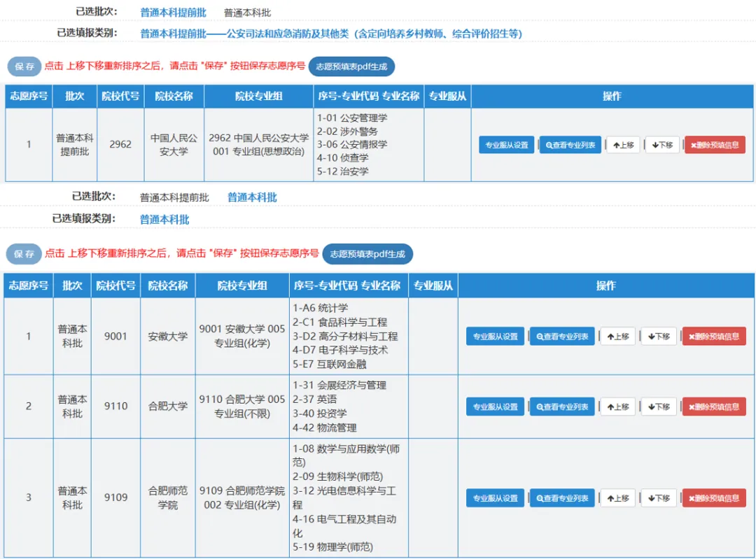This screenshot has width=756, height=559.
Task: Move 安徽大学 entry up with 上移
Action: [618, 337]
